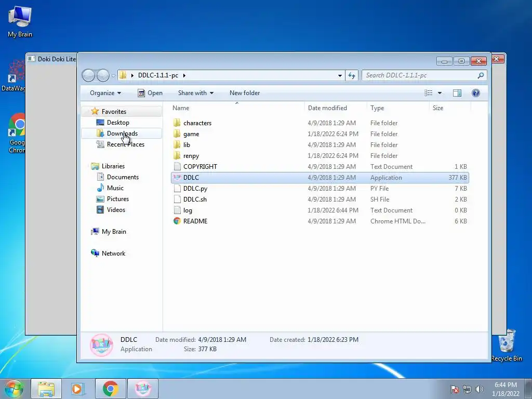Click the network tray icon
The height and width of the screenshot is (399, 532).
tap(467, 389)
